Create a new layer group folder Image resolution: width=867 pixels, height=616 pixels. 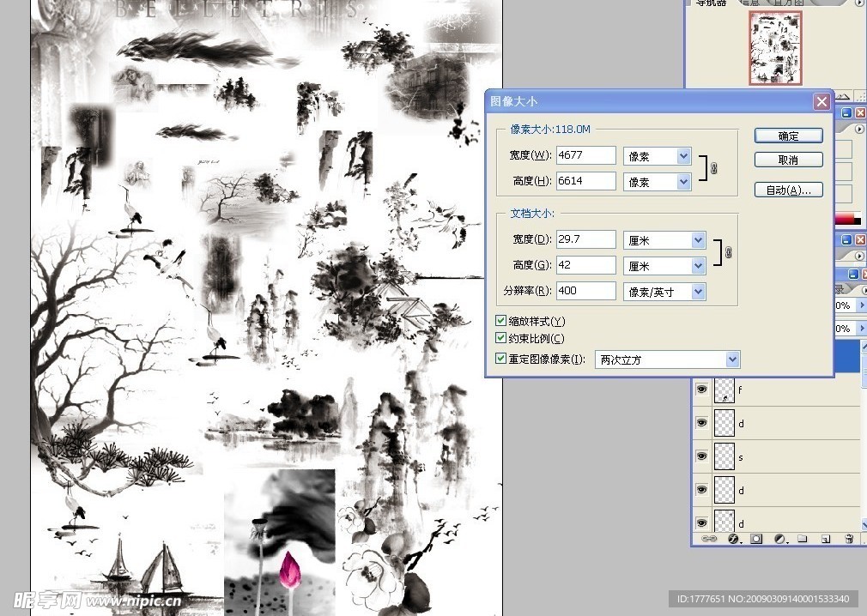pyautogui.click(x=802, y=540)
